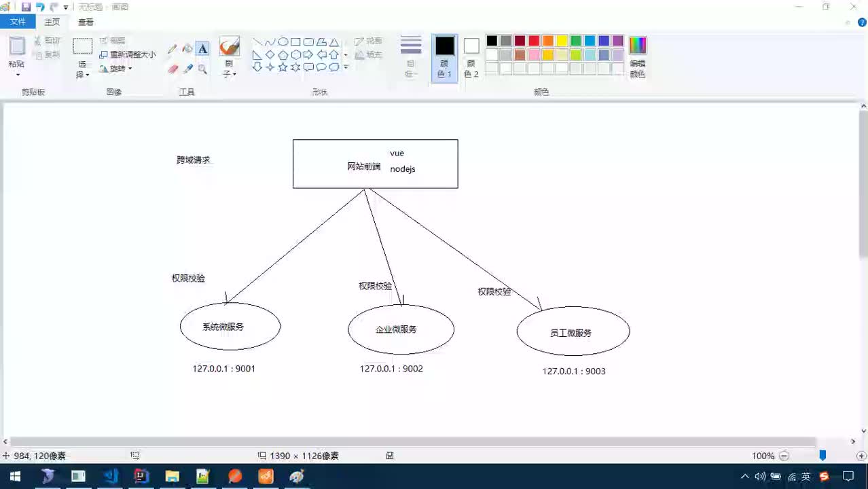Image resolution: width=868 pixels, height=489 pixels.
Task: Select the Fill with color bucket tool
Action: click(x=187, y=49)
